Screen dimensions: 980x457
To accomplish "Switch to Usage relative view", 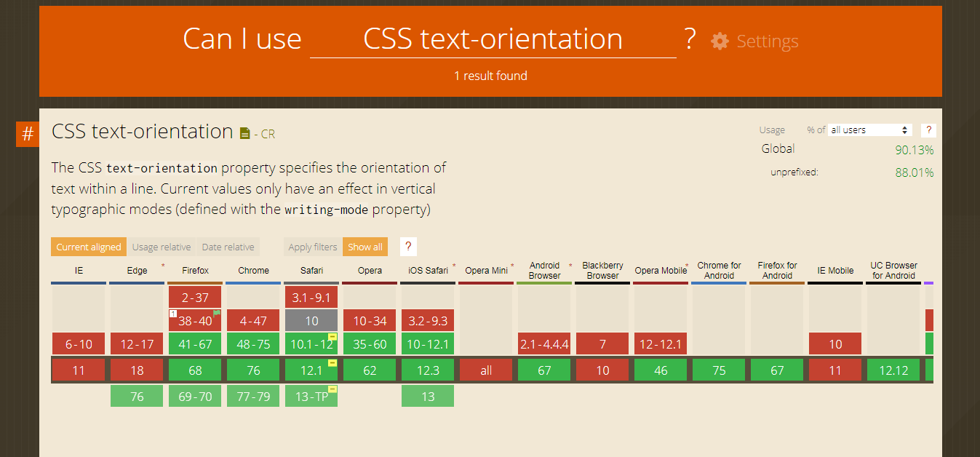I will tap(162, 247).
